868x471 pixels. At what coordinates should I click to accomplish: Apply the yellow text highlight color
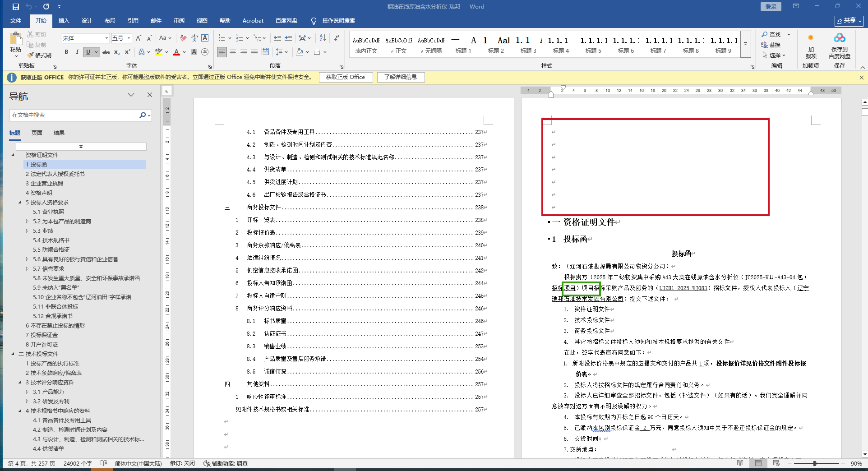tap(158, 52)
